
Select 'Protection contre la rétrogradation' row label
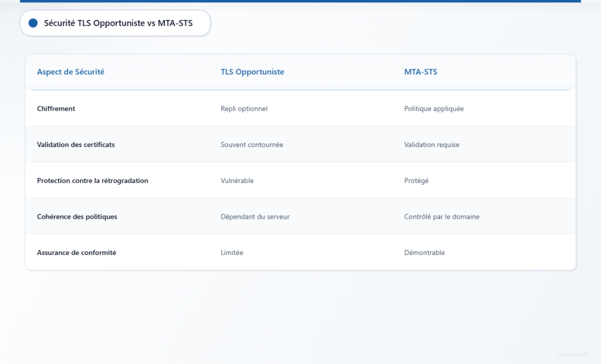92,181
